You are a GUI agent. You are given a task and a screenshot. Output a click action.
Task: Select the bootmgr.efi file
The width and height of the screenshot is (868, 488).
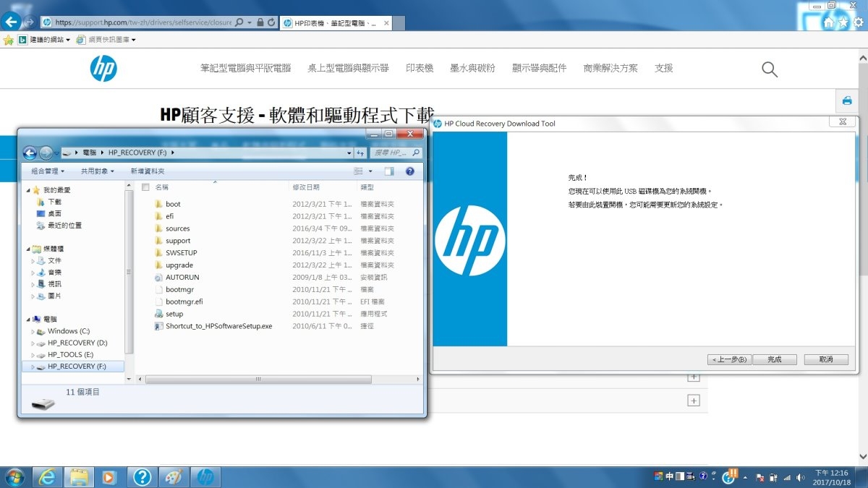[184, 301]
